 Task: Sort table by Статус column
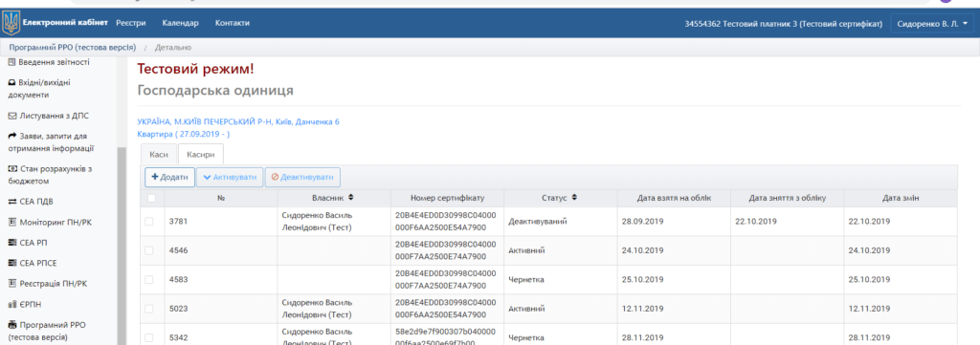[559, 198]
